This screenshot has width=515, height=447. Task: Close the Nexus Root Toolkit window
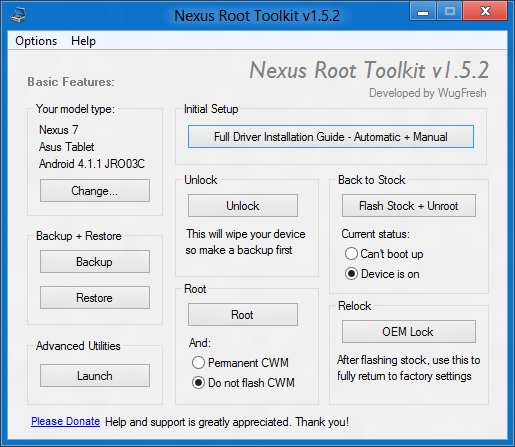(485, 12)
